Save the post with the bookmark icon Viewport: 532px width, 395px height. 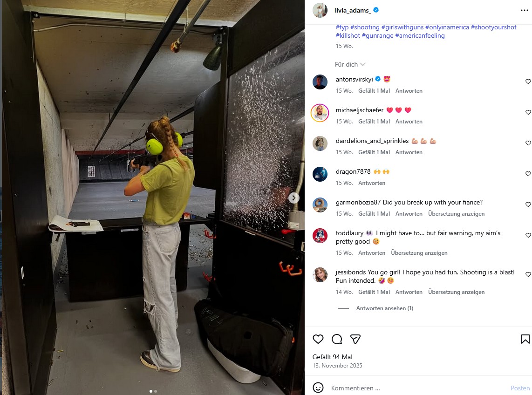point(525,339)
